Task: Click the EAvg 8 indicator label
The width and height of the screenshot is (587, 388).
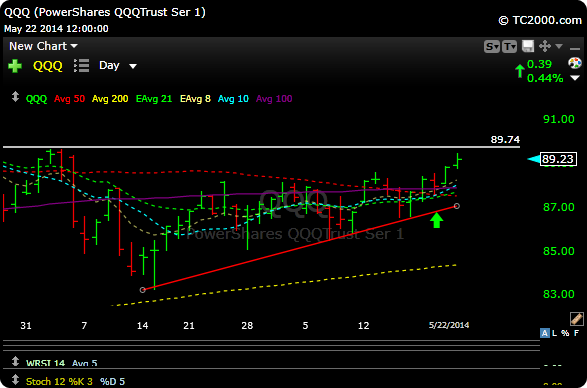Action: [195, 99]
